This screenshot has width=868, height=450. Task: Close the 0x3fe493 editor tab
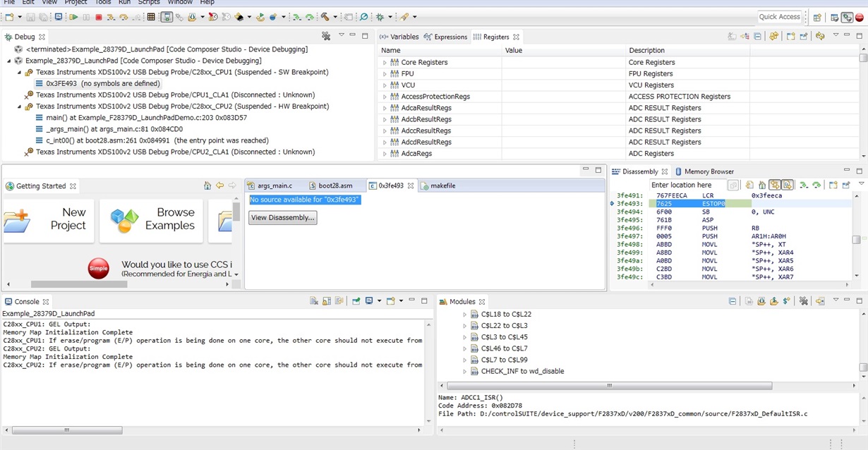[411, 186]
